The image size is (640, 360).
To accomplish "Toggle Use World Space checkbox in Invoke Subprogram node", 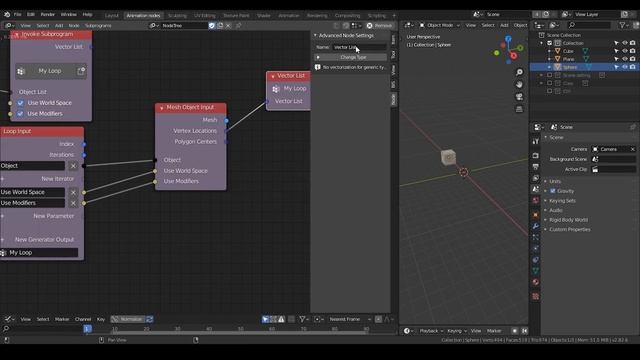I will click(20, 103).
